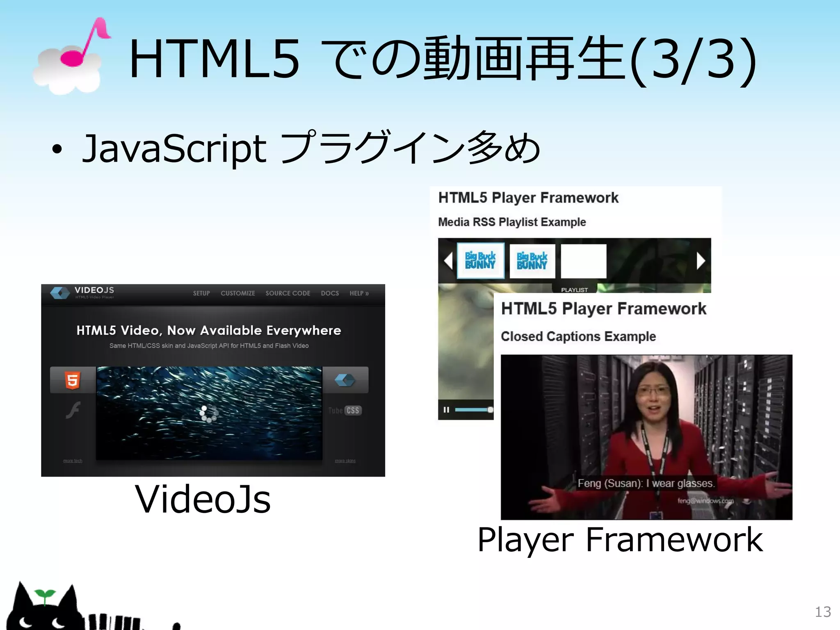The height and width of the screenshot is (630, 840).
Task: Pause the playlist video
Action: [446, 410]
